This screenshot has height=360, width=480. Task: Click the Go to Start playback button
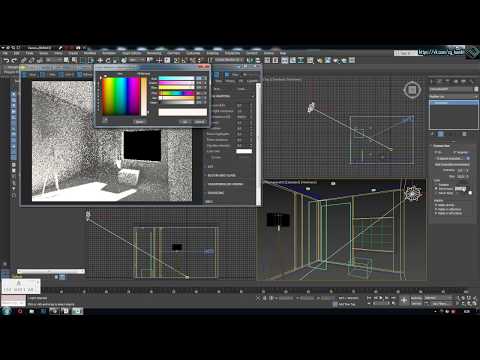(369, 298)
